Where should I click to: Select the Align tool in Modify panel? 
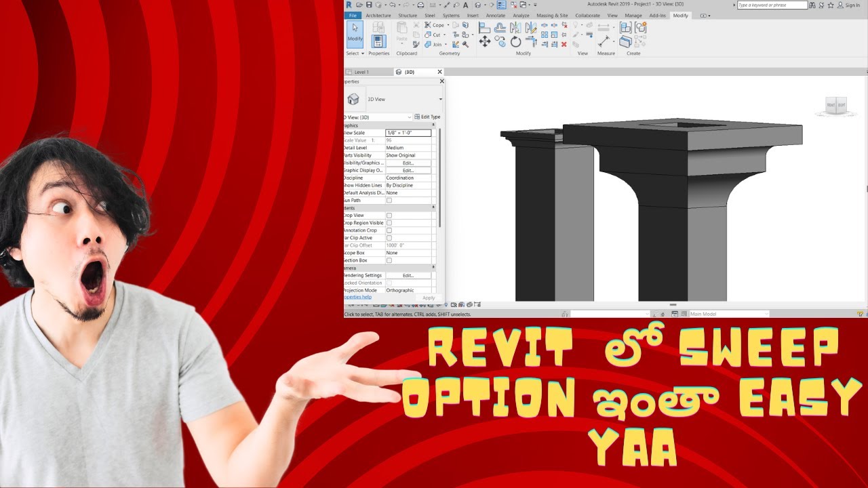(x=484, y=28)
